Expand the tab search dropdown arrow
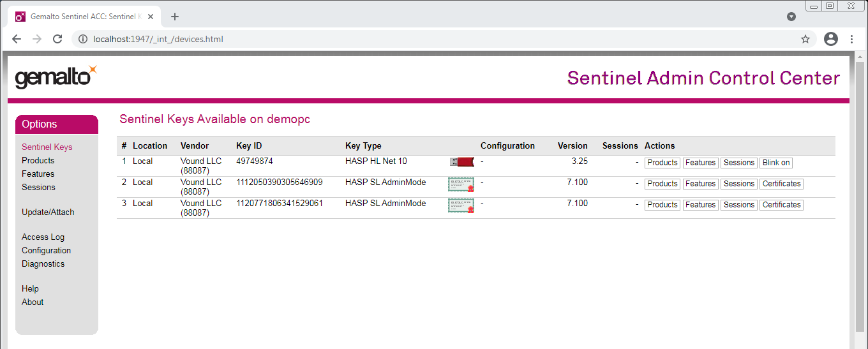 tap(791, 17)
